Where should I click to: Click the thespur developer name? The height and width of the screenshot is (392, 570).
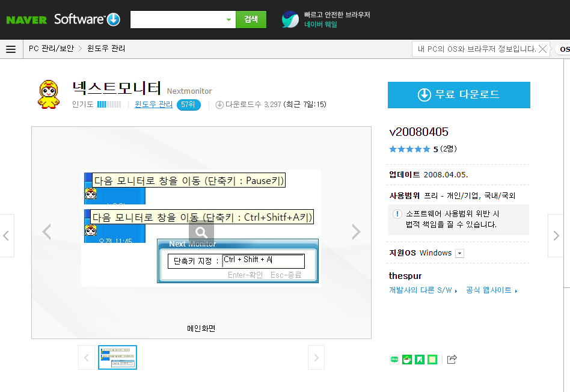click(x=405, y=276)
